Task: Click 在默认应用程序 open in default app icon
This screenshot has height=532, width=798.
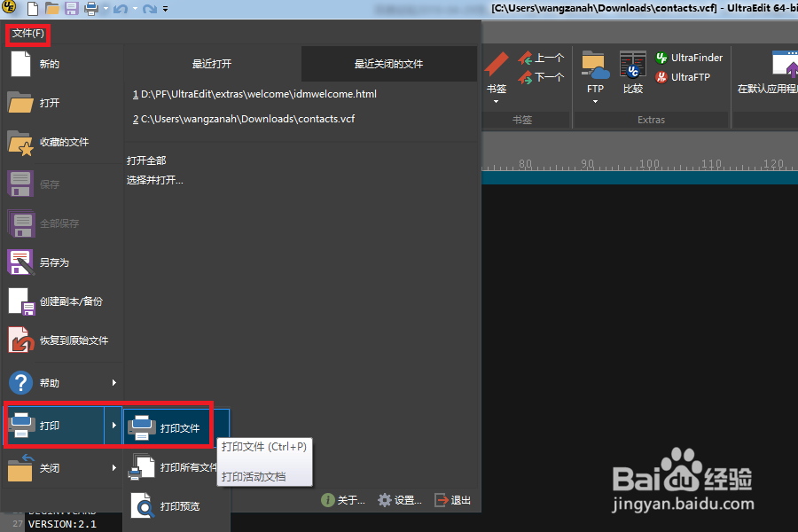Action: (x=769, y=73)
